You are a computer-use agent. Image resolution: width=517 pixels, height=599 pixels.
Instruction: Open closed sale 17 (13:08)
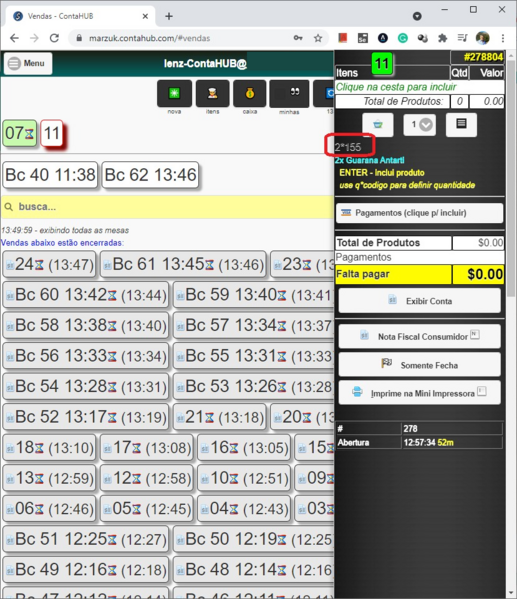point(147,448)
